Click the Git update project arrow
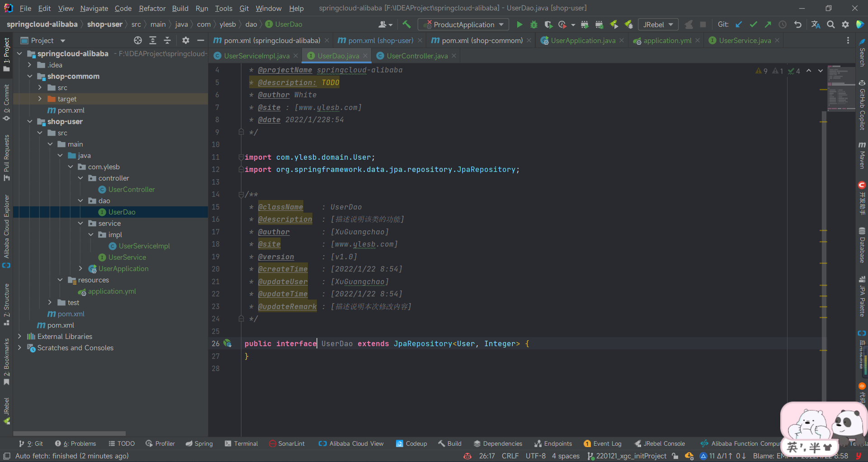The width and height of the screenshot is (868, 462). tap(739, 24)
